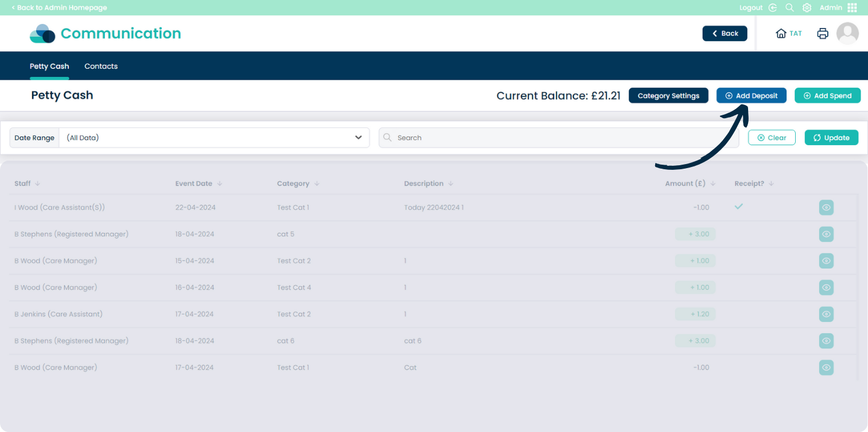
Task: Focus the Search input field
Action: click(559, 138)
